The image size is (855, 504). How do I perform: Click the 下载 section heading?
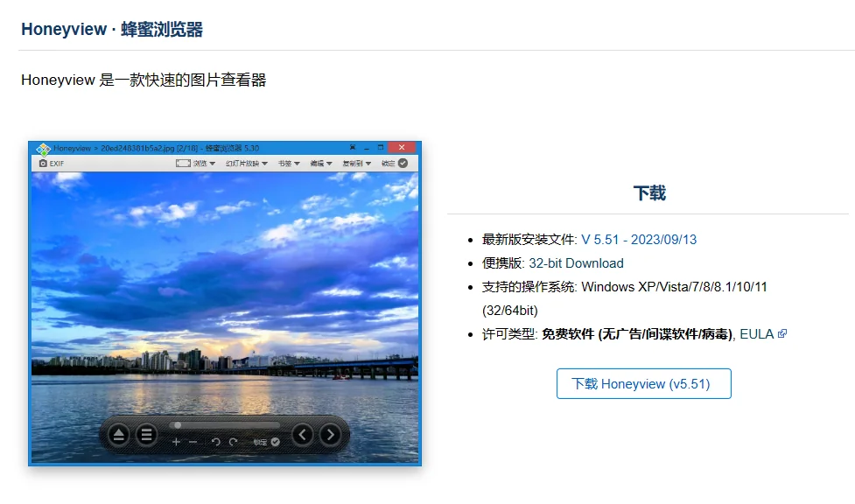tap(648, 192)
